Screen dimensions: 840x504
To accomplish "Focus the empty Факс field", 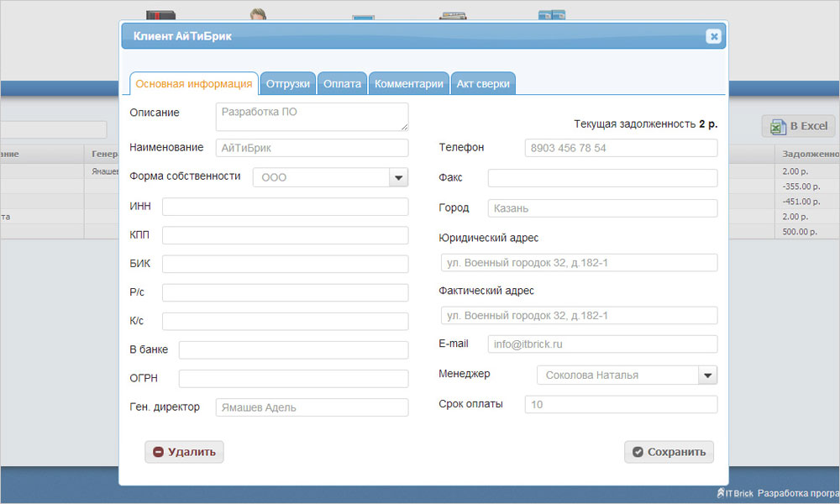I will tap(602, 178).
